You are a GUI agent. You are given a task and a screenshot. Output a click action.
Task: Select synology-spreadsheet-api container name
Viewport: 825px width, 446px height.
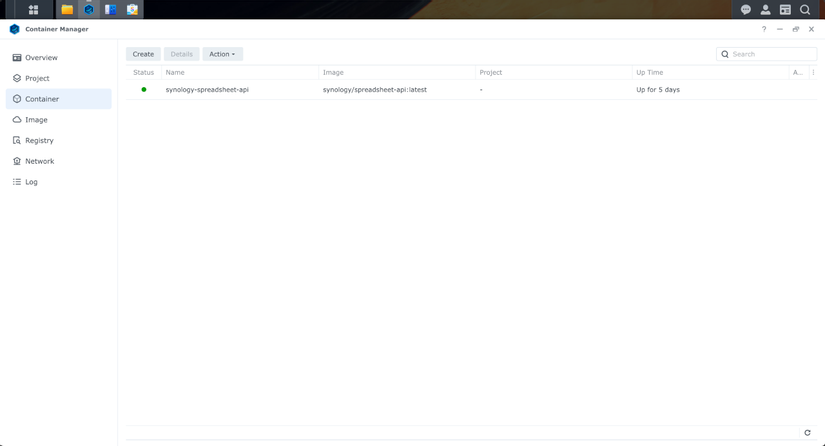(207, 90)
